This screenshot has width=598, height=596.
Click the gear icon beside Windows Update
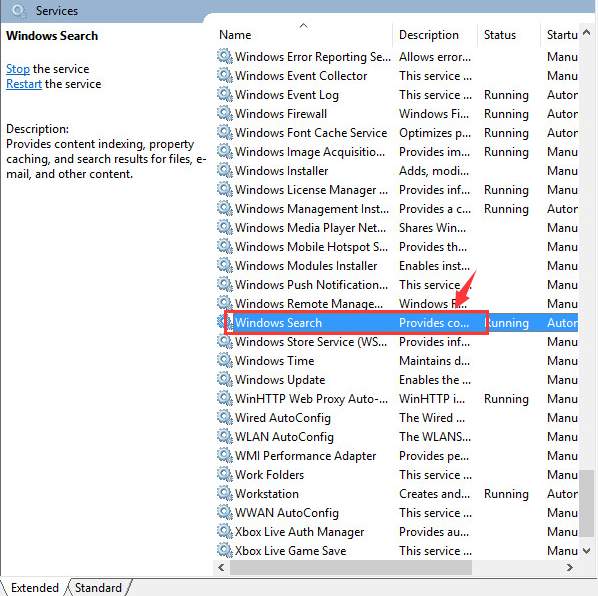click(x=225, y=379)
